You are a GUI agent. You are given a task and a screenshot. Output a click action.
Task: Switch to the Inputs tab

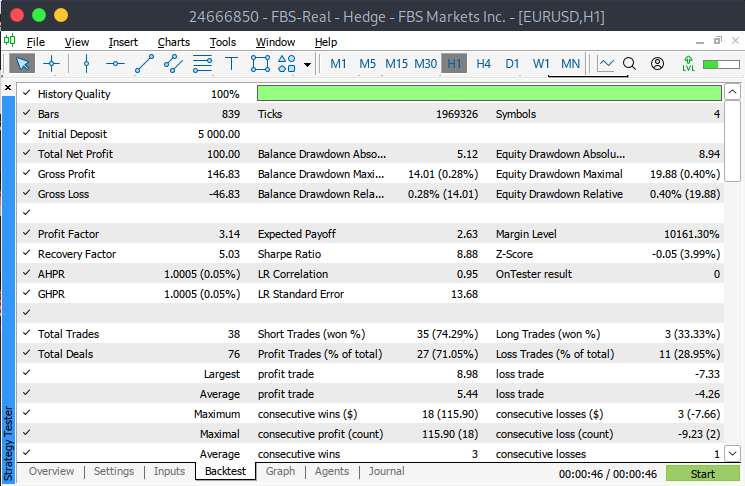click(x=169, y=471)
